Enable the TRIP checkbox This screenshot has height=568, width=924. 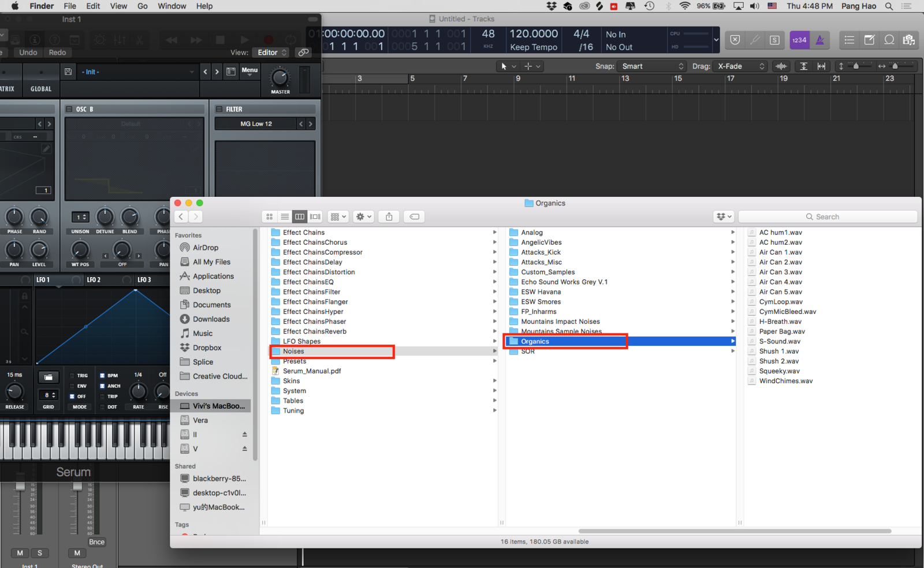tap(102, 397)
